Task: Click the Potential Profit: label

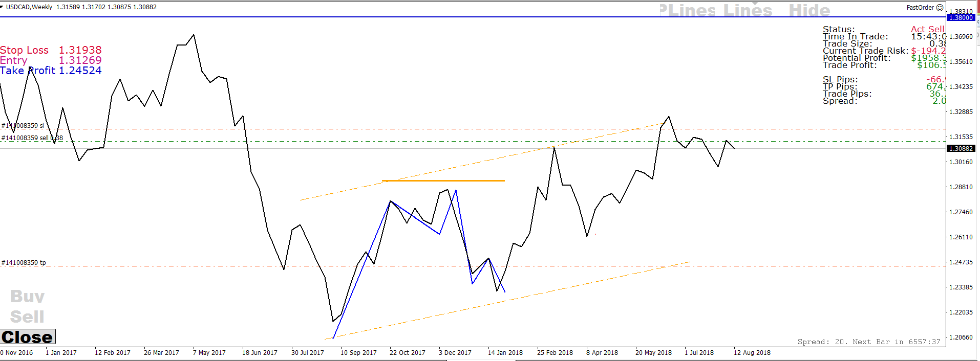Action: [857, 58]
